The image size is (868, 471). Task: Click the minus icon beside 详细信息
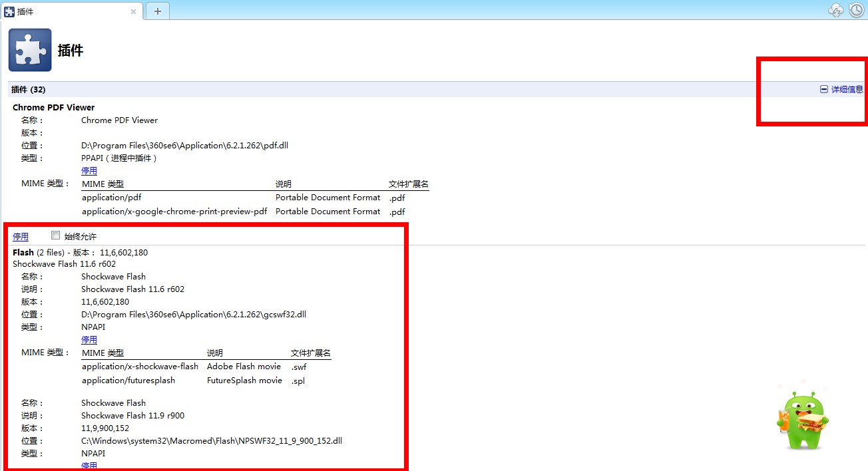[x=824, y=89]
